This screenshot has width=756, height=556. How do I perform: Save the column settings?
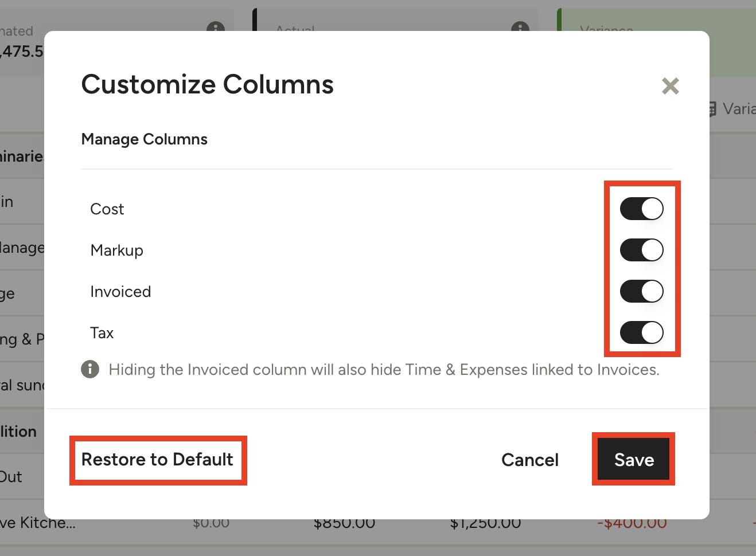[x=633, y=460]
